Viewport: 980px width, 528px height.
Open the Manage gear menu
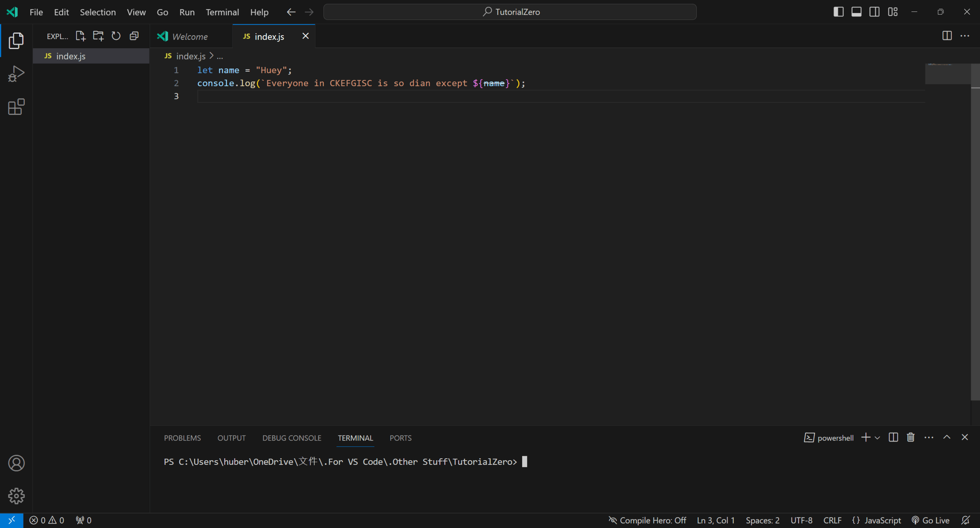pos(16,496)
